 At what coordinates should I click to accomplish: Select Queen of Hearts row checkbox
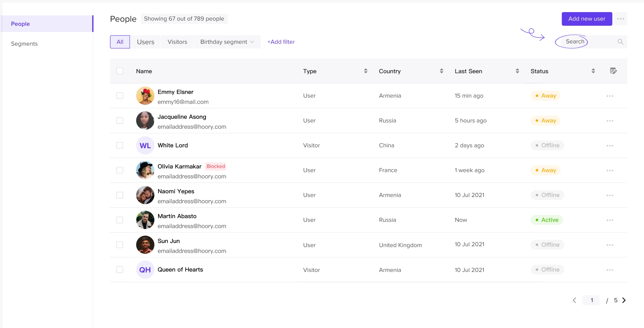point(120,270)
